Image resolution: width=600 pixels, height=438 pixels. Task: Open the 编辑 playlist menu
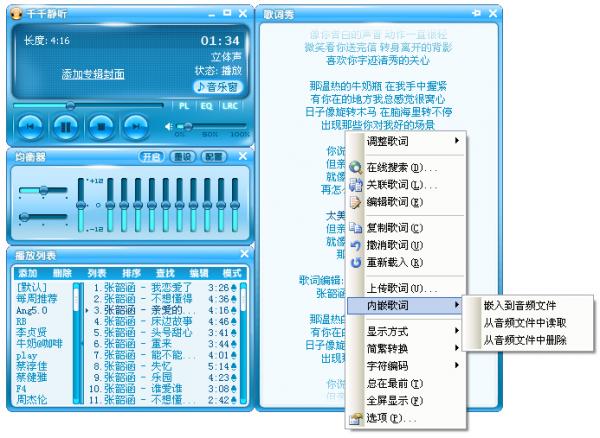pos(199,273)
